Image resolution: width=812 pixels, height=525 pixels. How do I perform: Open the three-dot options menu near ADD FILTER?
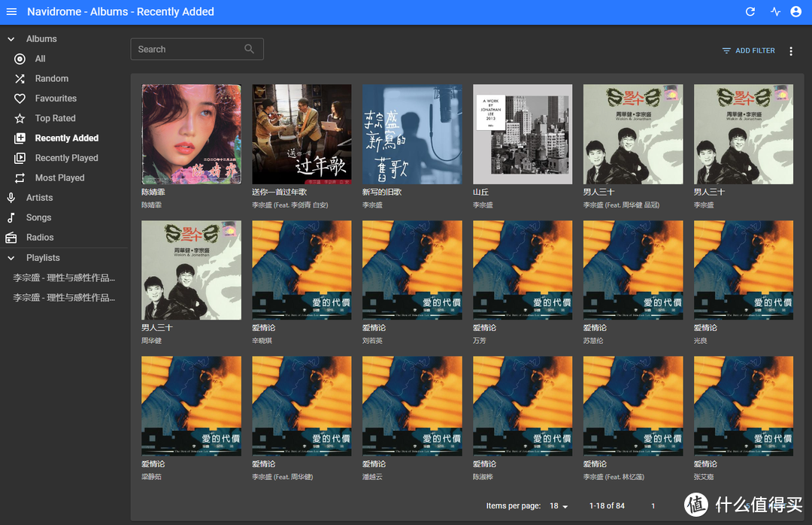coord(790,50)
